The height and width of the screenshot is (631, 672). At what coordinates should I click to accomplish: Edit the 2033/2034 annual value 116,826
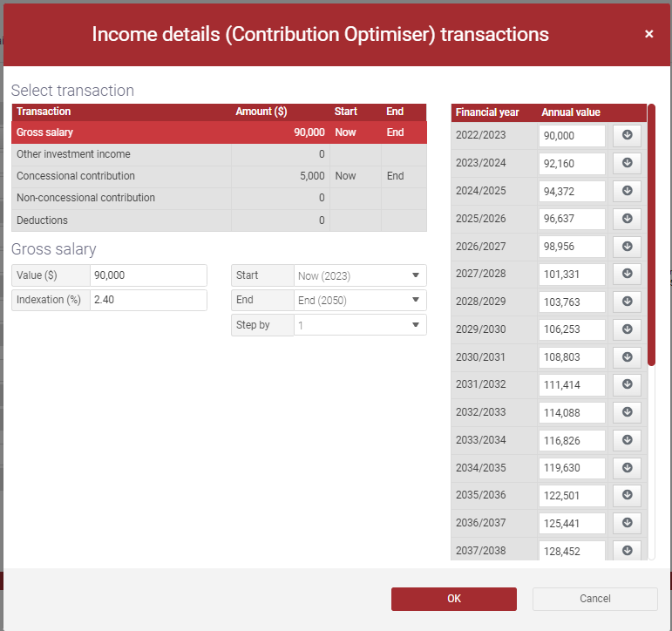click(x=572, y=441)
